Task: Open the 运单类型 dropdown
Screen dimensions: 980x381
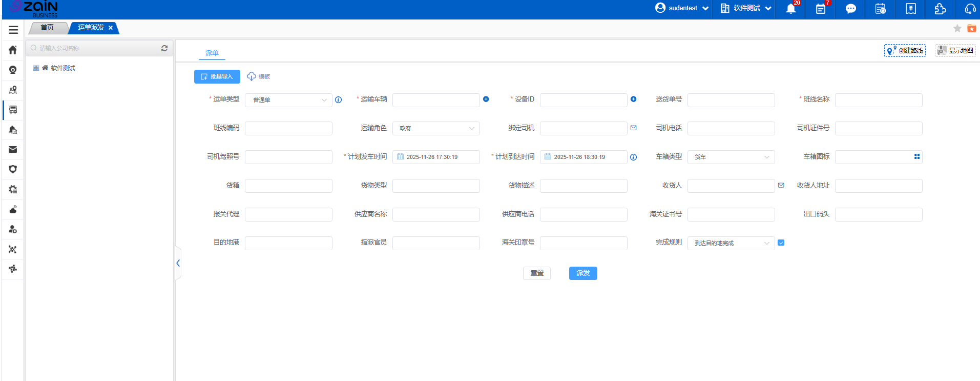Action: [288, 100]
